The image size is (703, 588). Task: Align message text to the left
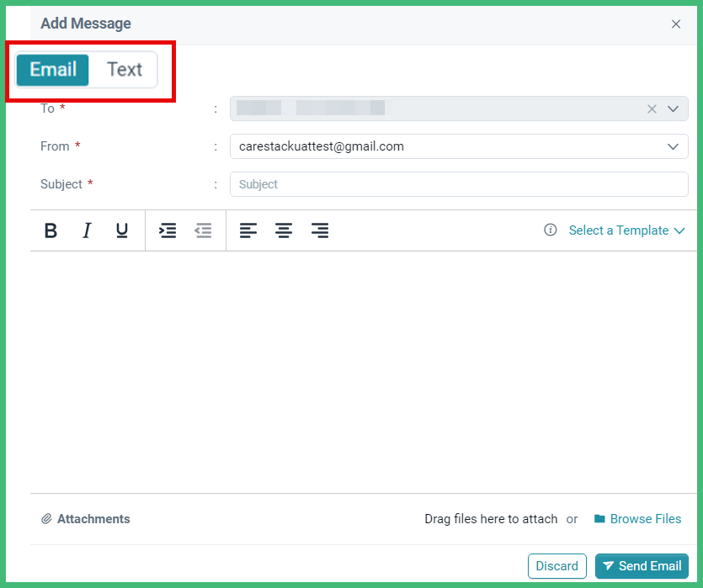[248, 230]
